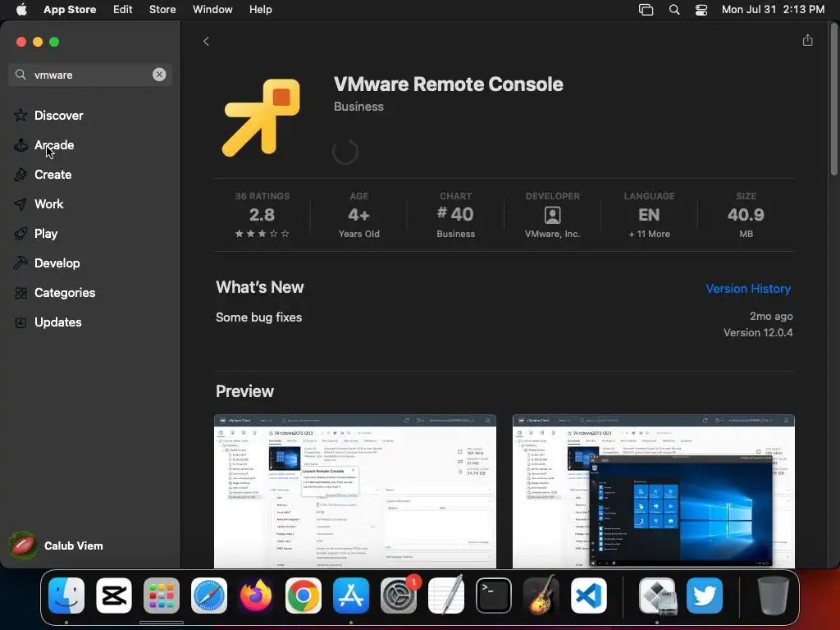Click the VMware Remote Console app icon
This screenshot has width=840, height=630.
(x=262, y=117)
